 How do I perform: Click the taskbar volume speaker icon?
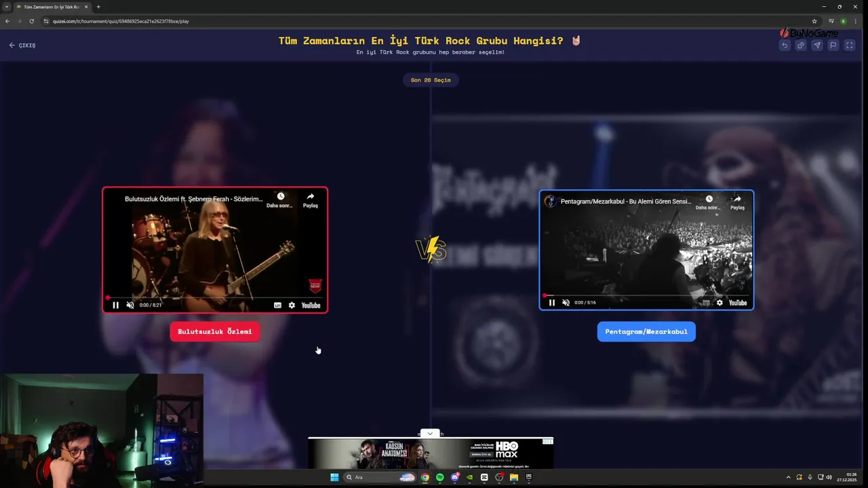pos(829,477)
